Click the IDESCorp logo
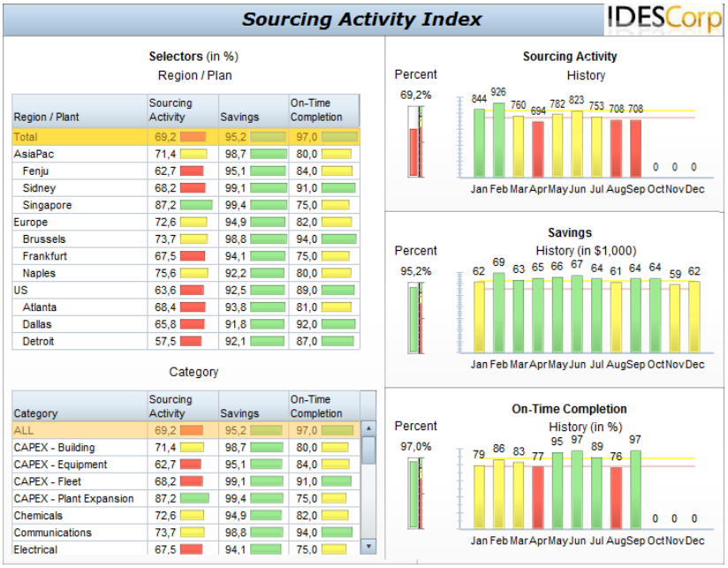Screen dimensions: 728x568 pos(664,19)
